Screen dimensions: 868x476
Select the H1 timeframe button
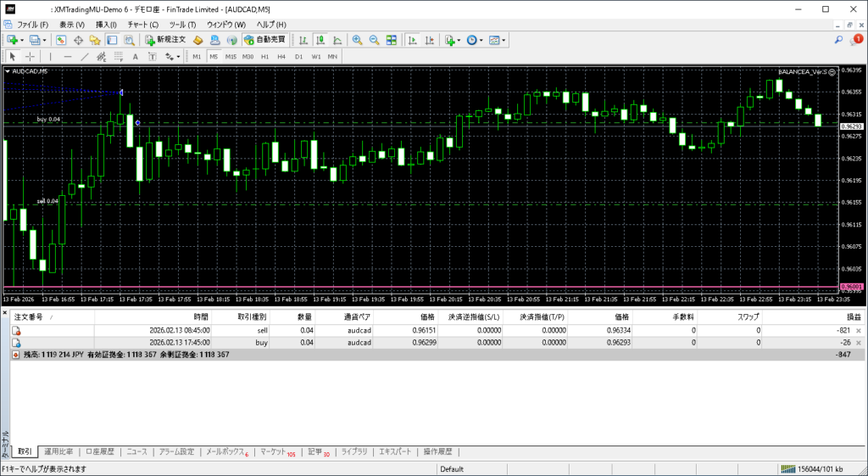264,57
